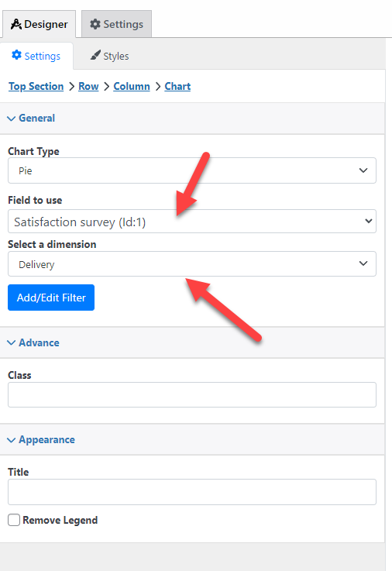Click the Designer compass icon

(16, 24)
